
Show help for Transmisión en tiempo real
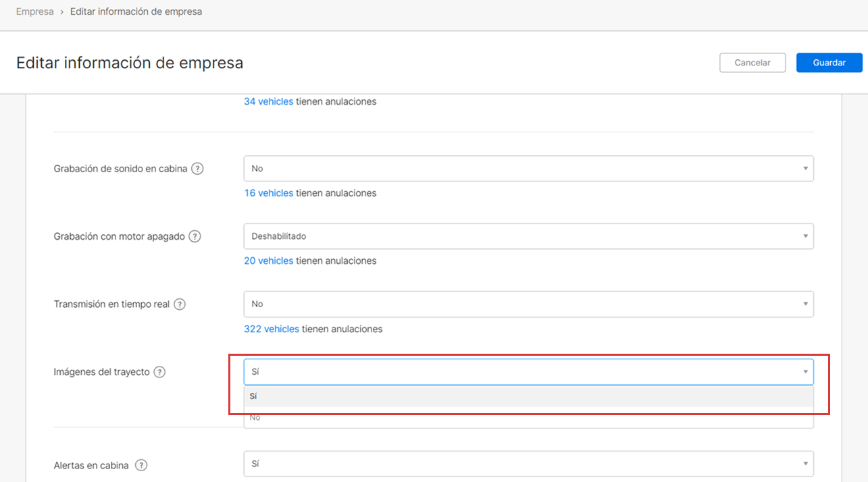(x=180, y=304)
